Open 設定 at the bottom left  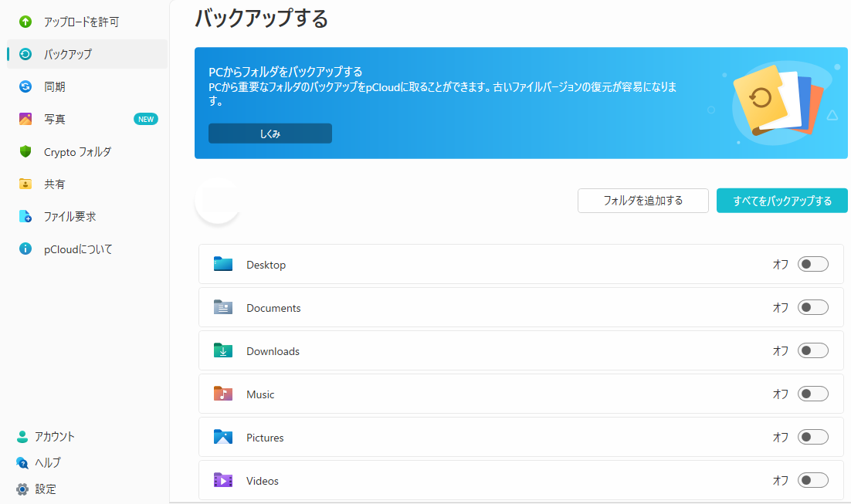pos(46,489)
